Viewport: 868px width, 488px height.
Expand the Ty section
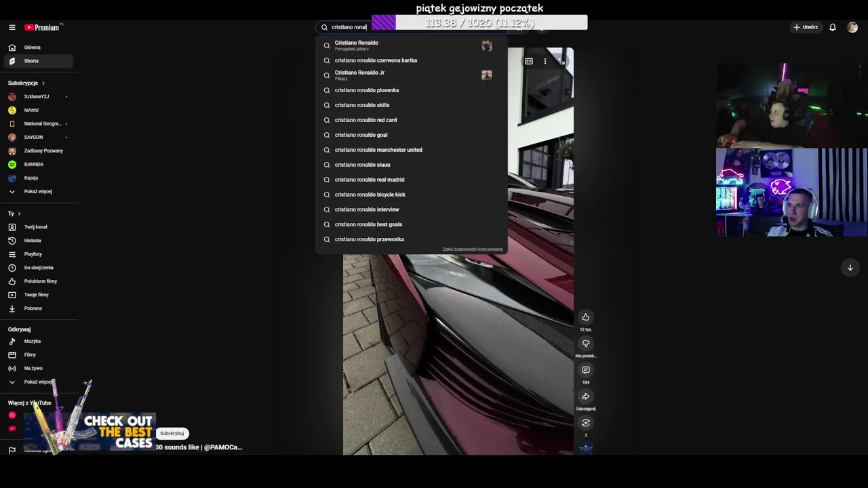tap(14, 213)
